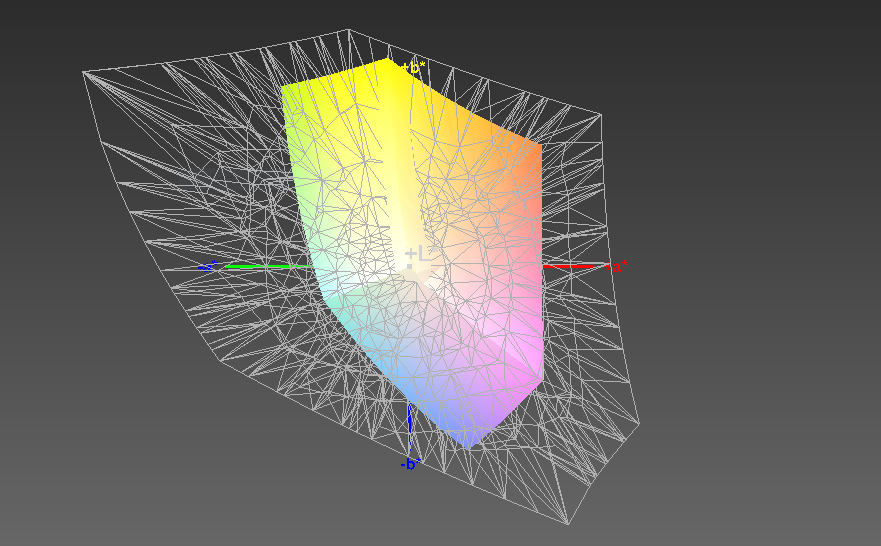The width and height of the screenshot is (881, 546).
Task: Click the green -a* axis line
Action: pyautogui.click(x=269, y=266)
